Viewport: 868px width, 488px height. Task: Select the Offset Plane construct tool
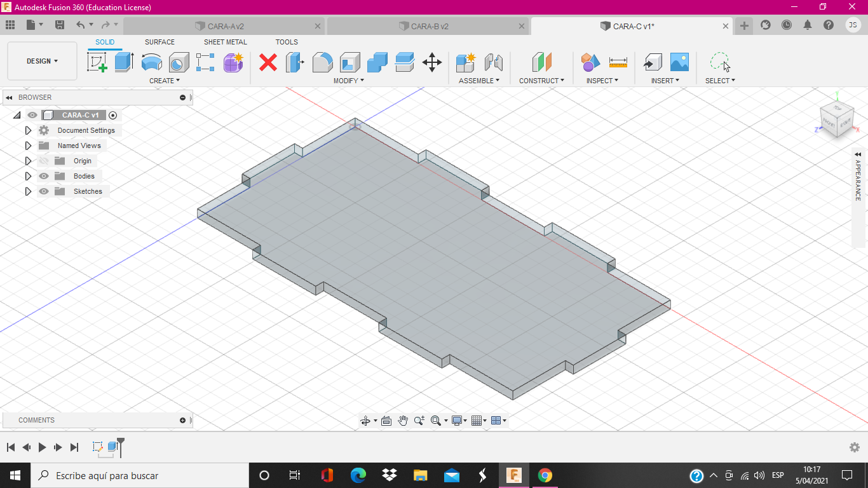(542, 62)
